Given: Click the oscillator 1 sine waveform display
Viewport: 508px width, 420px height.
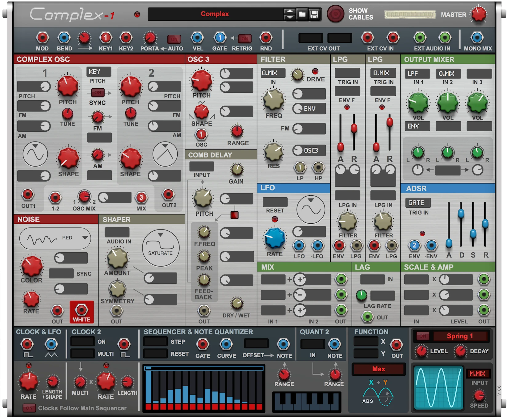Looking at the screenshot, I should (35, 154).
